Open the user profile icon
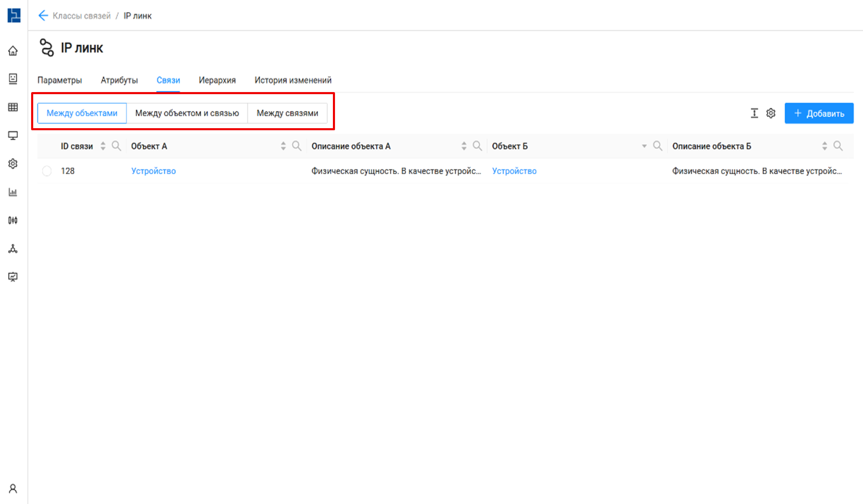 13,489
